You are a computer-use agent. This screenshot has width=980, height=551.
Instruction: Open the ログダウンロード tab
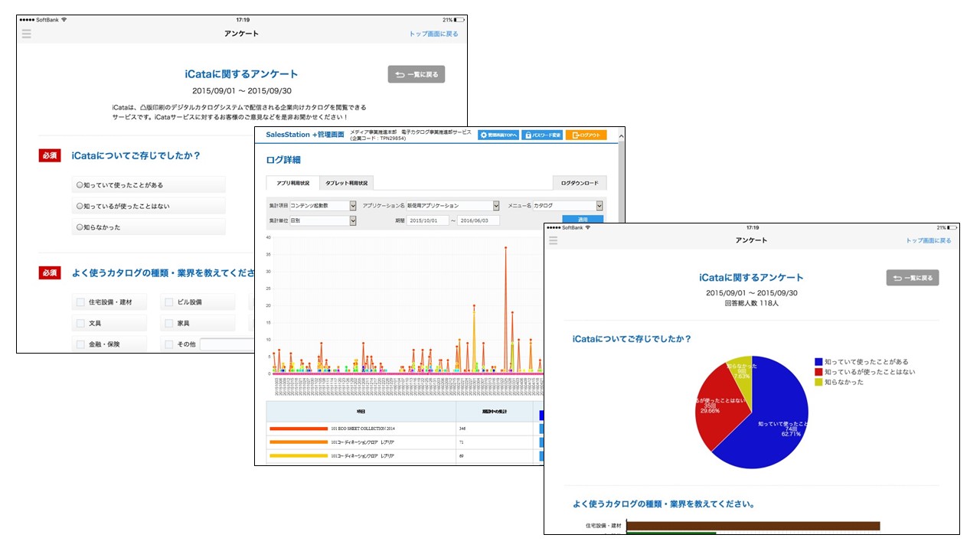pos(580,183)
